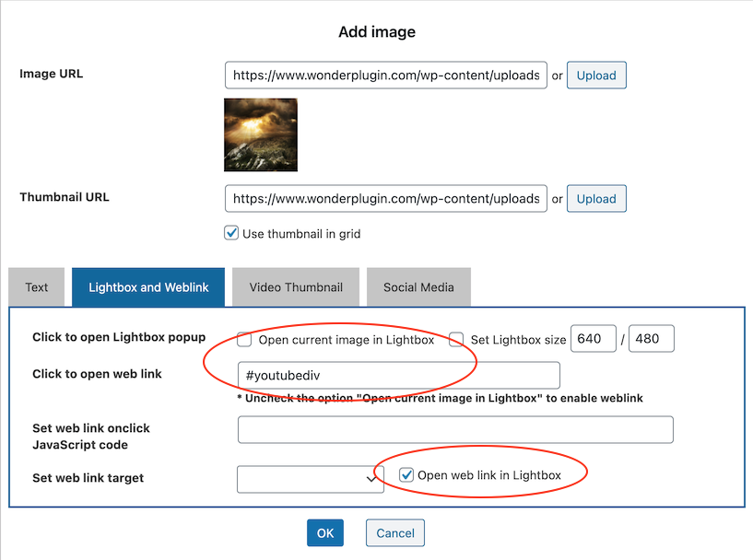Focus the onclick JavaScript code field
The width and height of the screenshot is (753, 560).
(455, 429)
